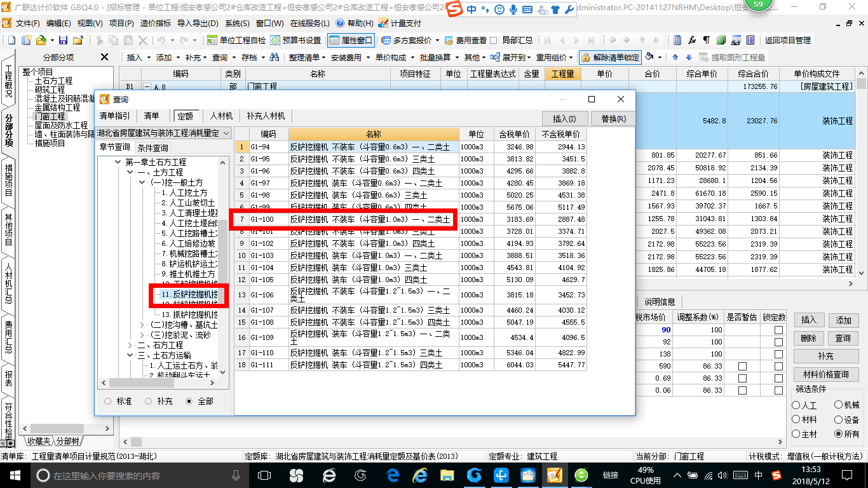
Task: Click the Open folder icon
Action: pos(41,40)
